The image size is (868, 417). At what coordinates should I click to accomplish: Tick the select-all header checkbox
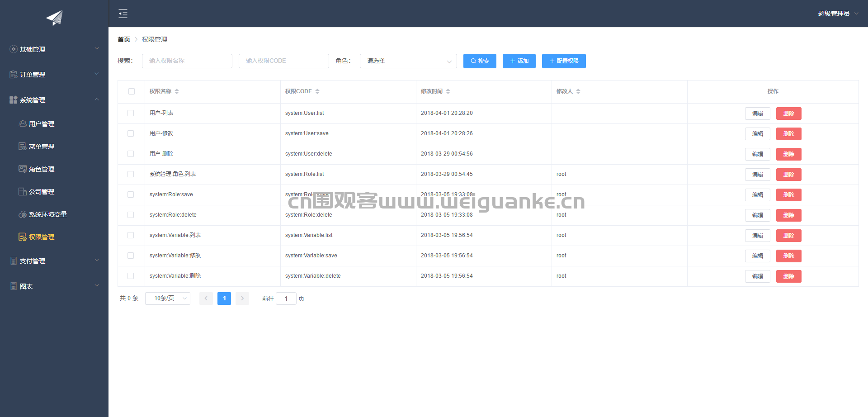coord(132,91)
